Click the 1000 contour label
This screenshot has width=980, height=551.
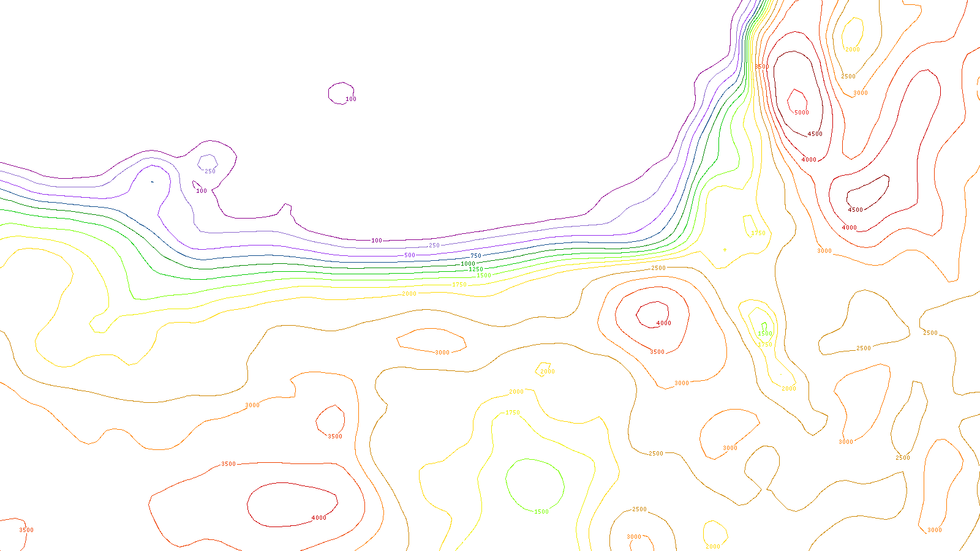click(x=468, y=264)
